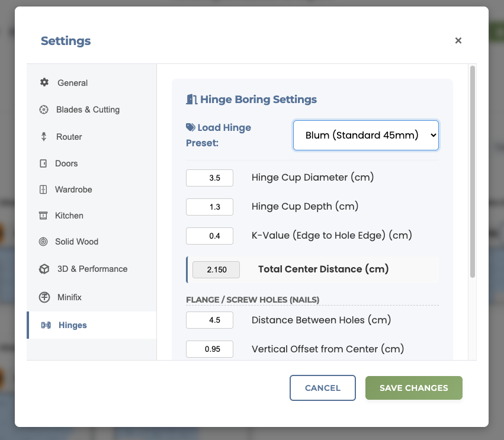
Task: Click the Hinge Boring Settings header icon
Action: coord(192,99)
